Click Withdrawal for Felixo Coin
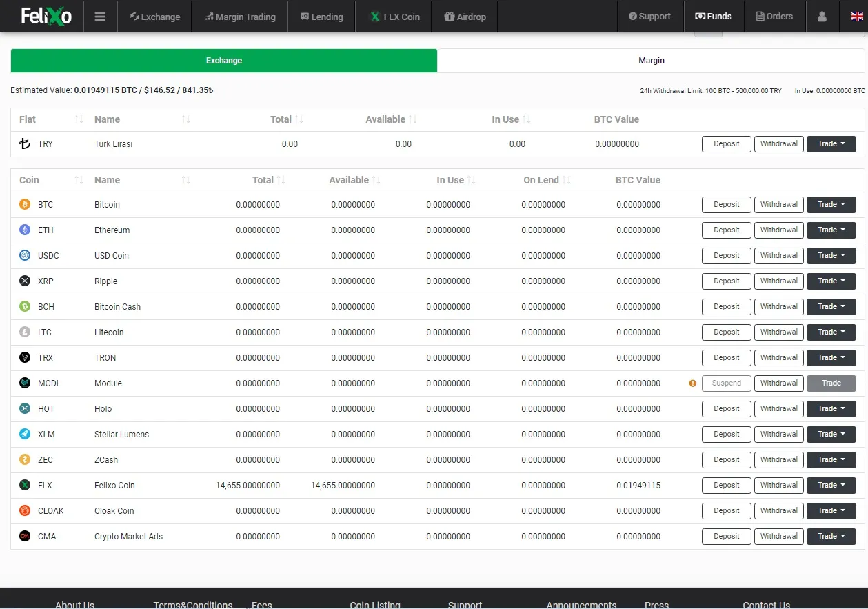 (x=779, y=485)
